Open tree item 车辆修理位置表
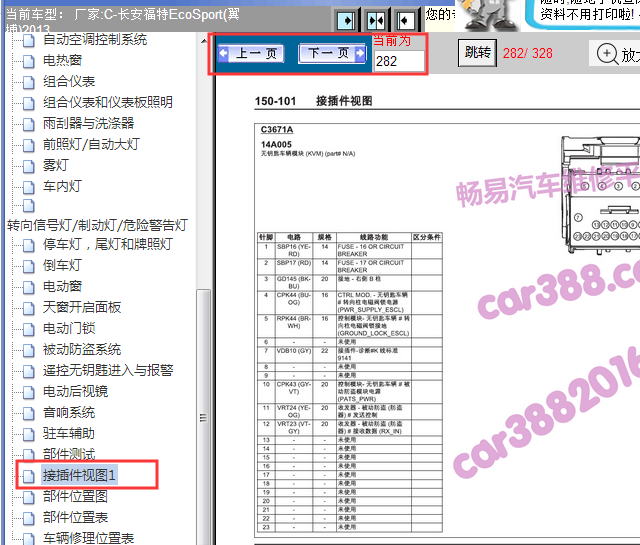Screen dimensions: 640x545 (88, 538)
